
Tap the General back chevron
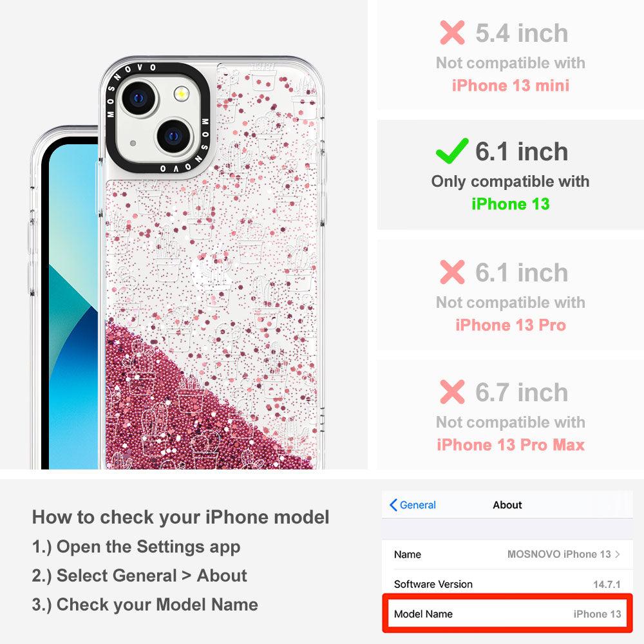[x=393, y=505]
